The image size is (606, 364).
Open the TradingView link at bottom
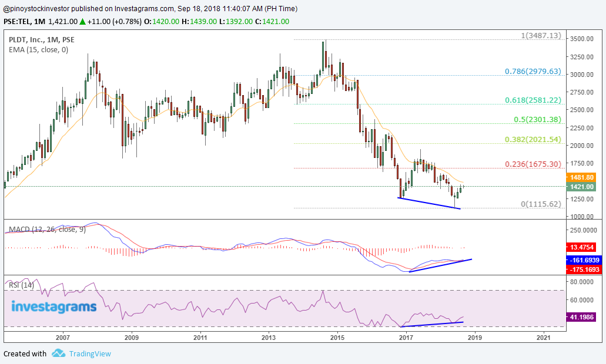[x=89, y=353]
